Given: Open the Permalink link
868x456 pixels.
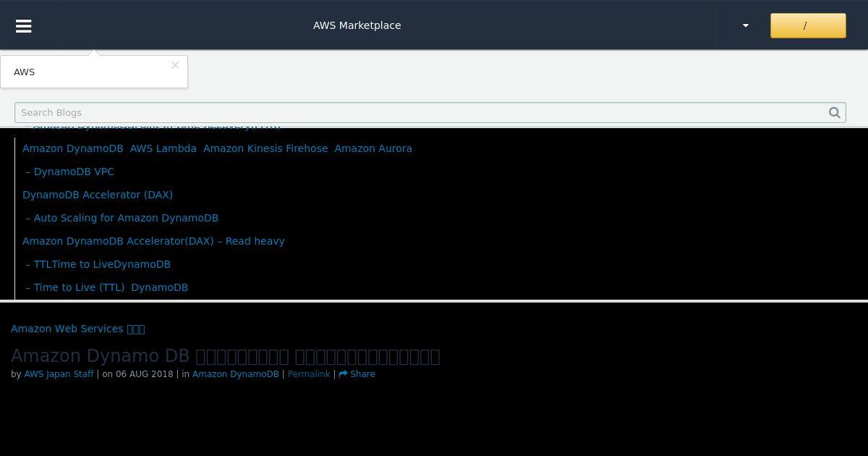Looking at the screenshot, I should click(x=309, y=374).
